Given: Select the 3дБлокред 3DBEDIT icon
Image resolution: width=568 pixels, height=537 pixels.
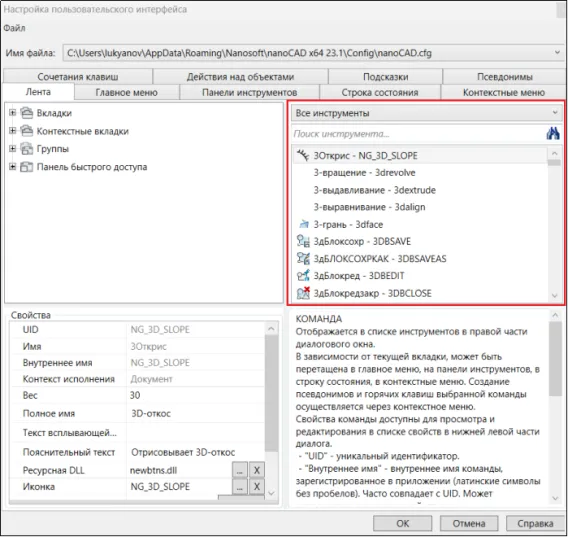Looking at the screenshot, I should [x=303, y=275].
